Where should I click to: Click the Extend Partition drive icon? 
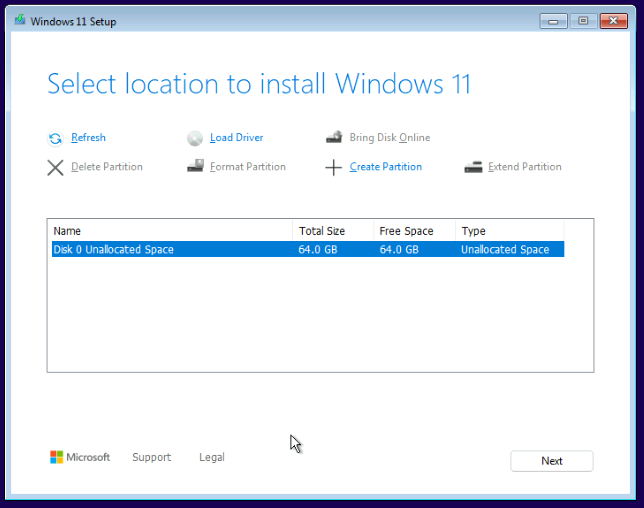click(x=473, y=167)
